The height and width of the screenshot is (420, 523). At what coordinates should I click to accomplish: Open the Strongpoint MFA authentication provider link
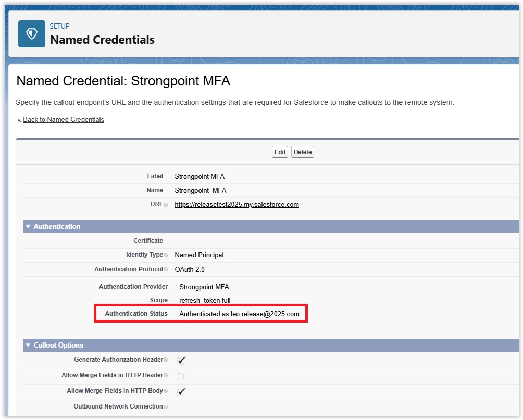204,287
